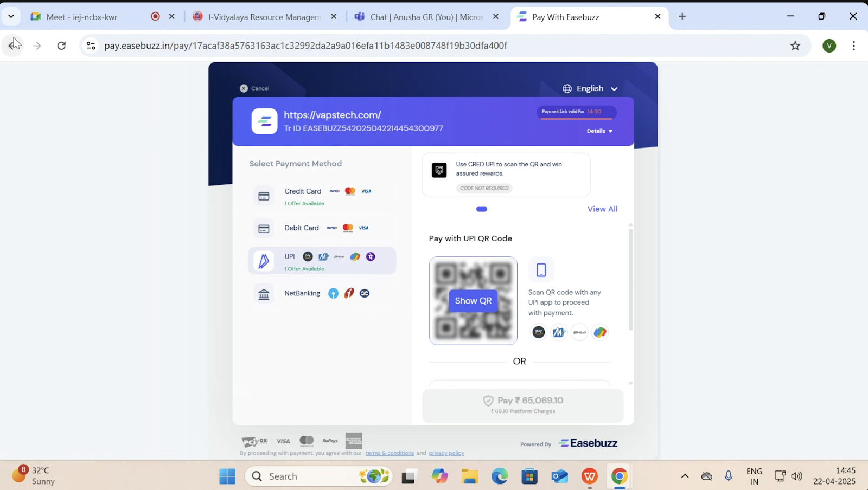This screenshot has width=868, height=490.
Task: Close the Chat Anusha GR tab
Action: coord(495,17)
